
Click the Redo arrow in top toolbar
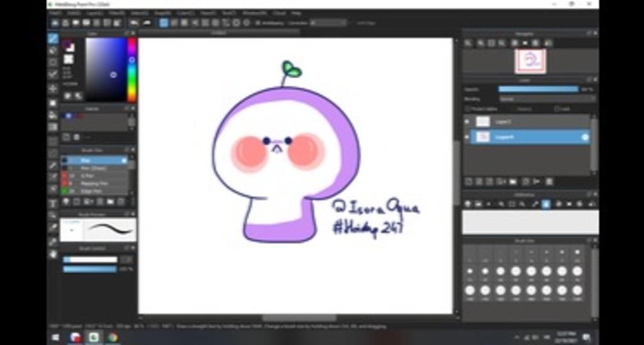[147, 23]
